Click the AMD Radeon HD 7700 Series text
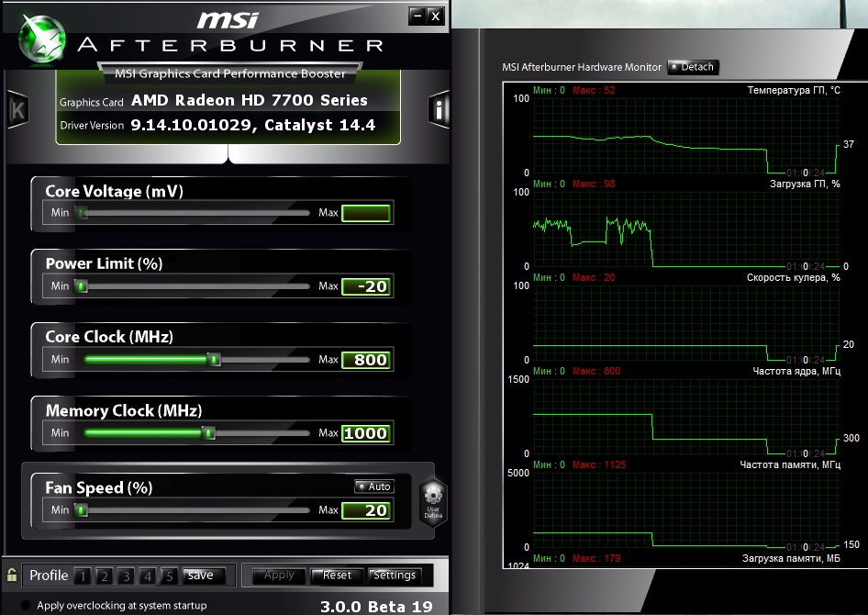 click(x=249, y=100)
